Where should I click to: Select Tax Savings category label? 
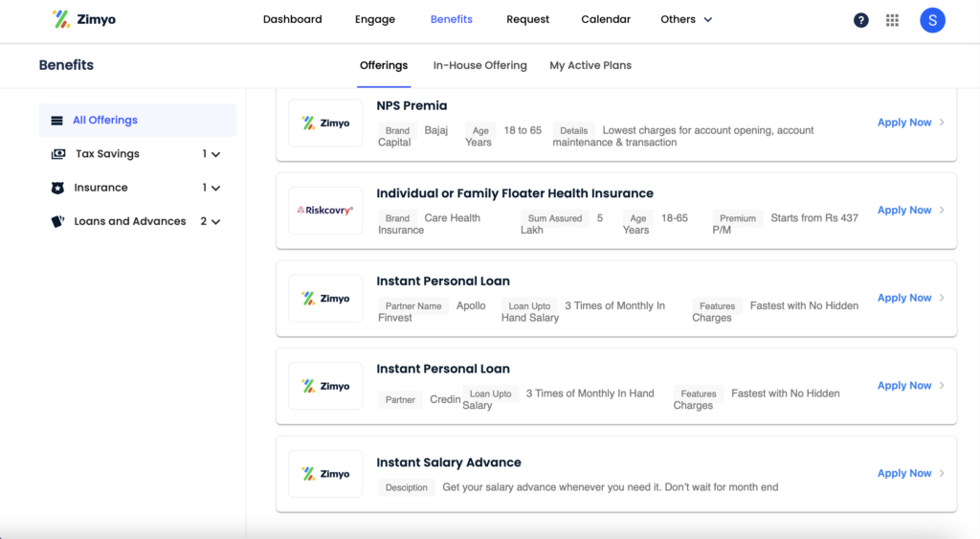(x=107, y=154)
